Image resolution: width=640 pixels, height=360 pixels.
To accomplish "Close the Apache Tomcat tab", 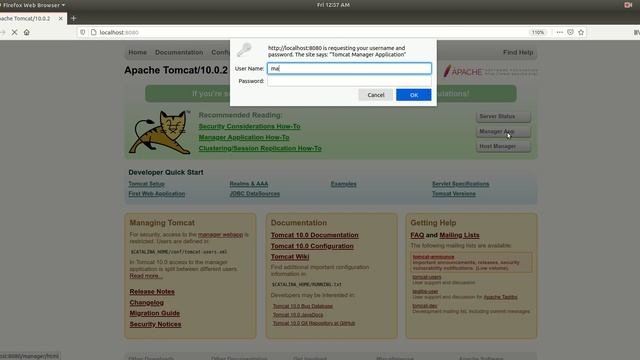I will click(60, 18).
